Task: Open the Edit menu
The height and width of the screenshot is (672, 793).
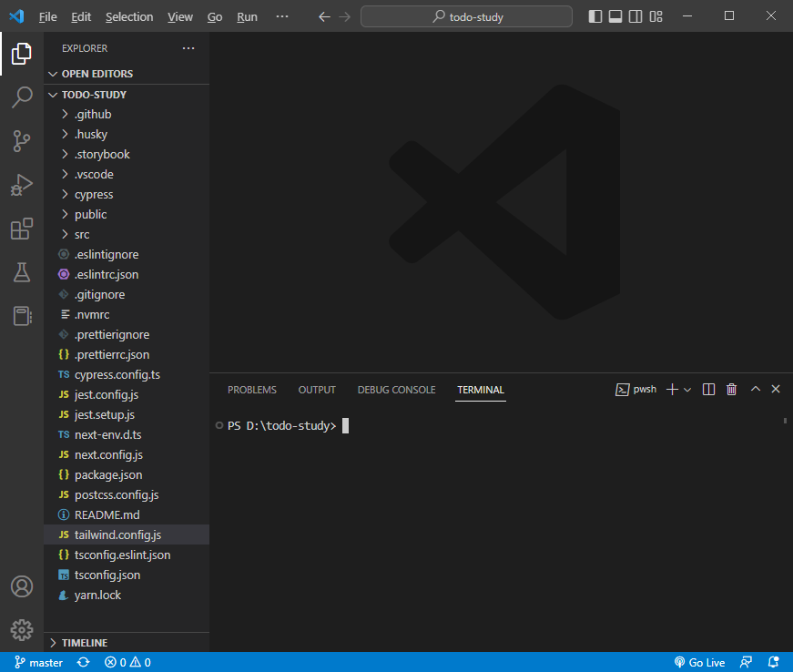Action: click(x=81, y=16)
